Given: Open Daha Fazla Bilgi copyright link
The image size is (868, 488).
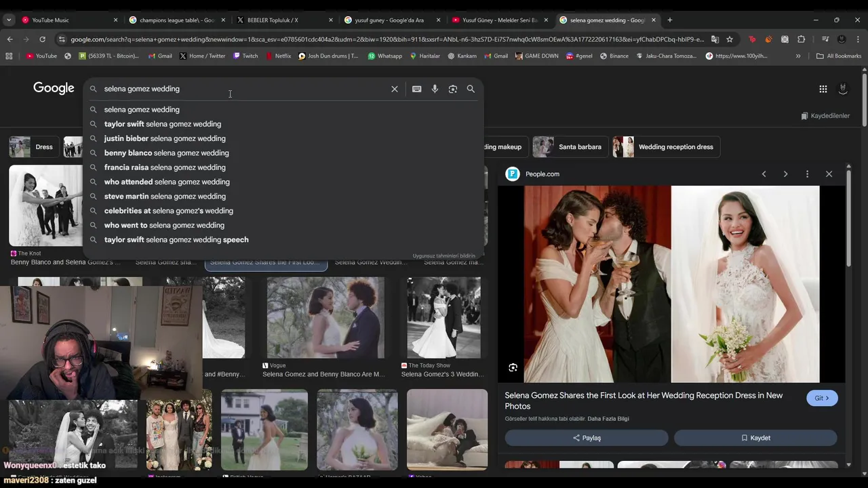Looking at the screenshot, I should [x=608, y=419].
